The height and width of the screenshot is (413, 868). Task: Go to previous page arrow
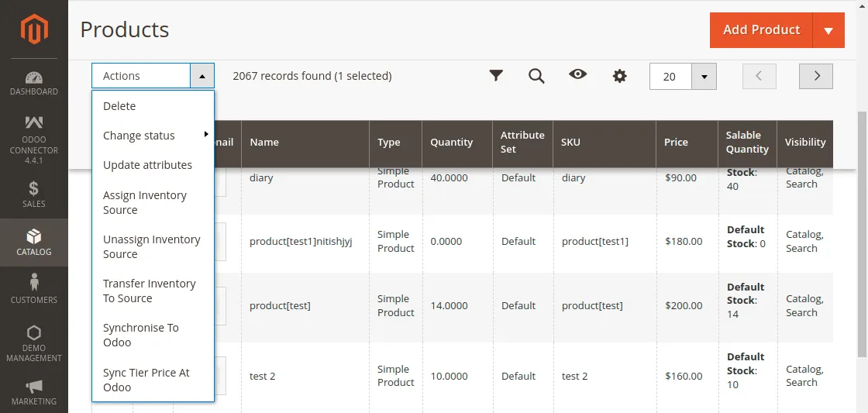[x=759, y=76]
